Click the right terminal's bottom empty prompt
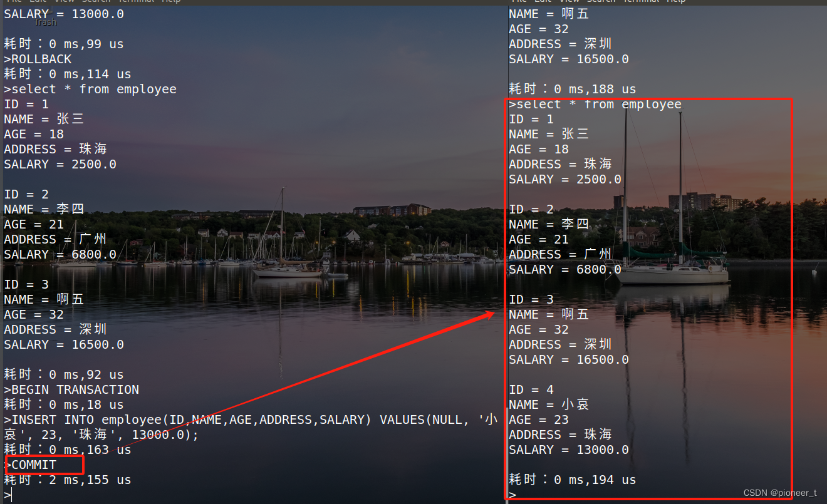 tap(512, 495)
